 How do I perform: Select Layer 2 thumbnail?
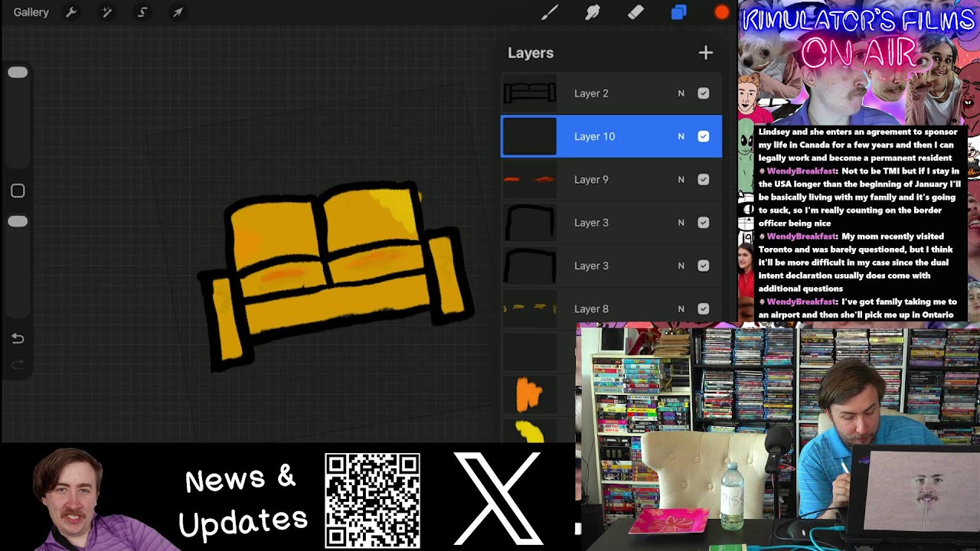(529, 93)
